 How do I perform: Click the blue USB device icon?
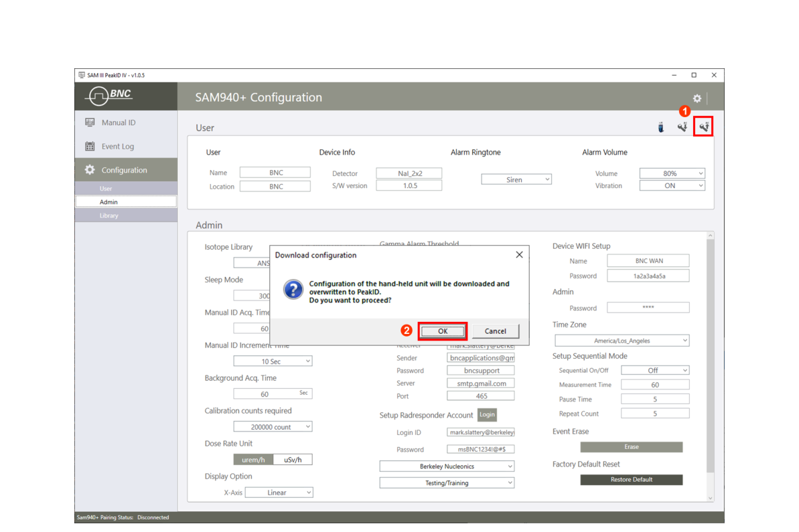(x=661, y=126)
